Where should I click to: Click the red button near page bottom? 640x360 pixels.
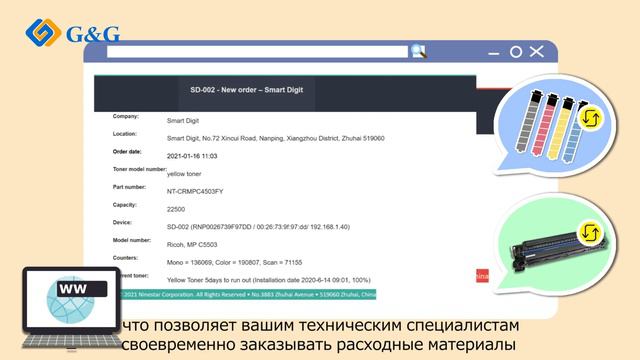[x=482, y=276]
